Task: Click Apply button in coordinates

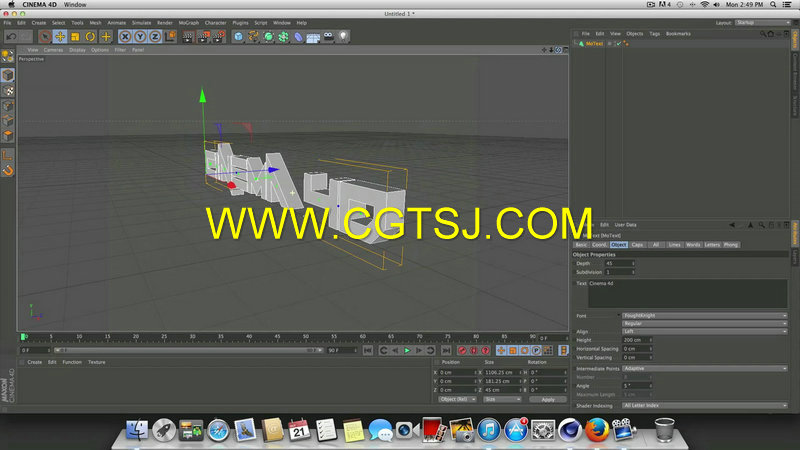Action: click(x=548, y=399)
